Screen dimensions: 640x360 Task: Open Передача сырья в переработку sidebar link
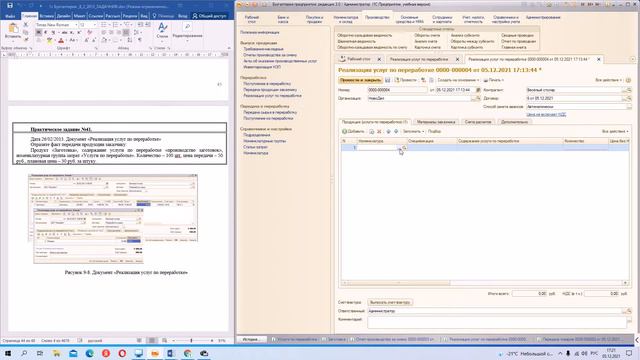pyautogui.click(x=270, y=112)
